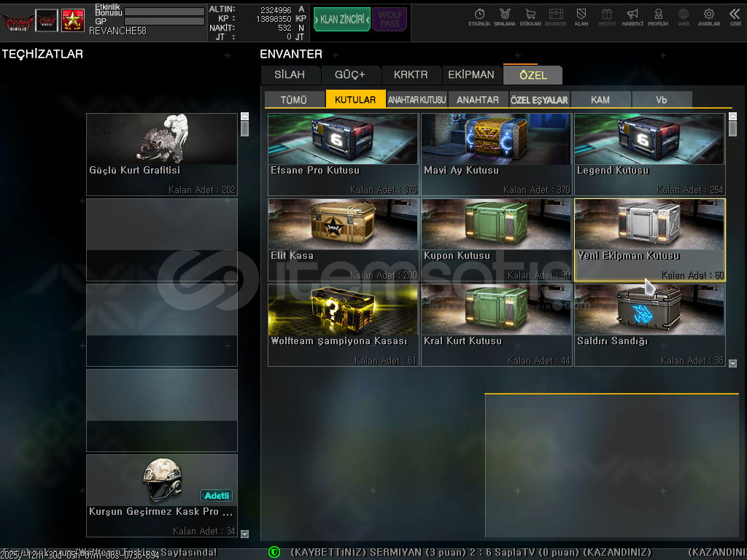Click the TEÇHİZATLAR panel heading
Image resolution: width=747 pixels, height=560 pixels.
tap(42, 54)
